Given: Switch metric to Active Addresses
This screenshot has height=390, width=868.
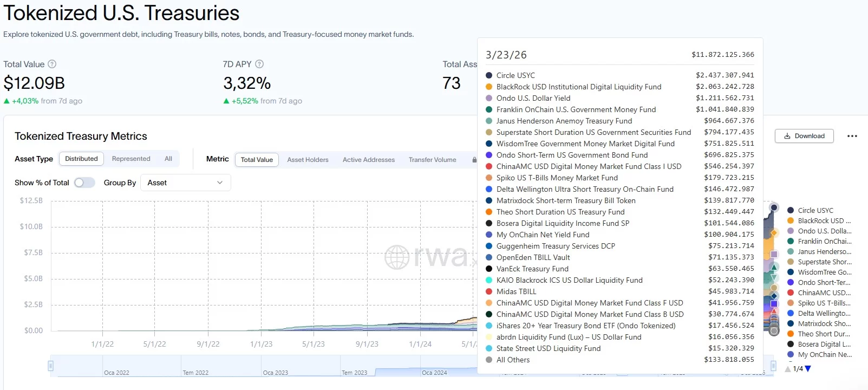Looking at the screenshot, I should tap(369, 160).
